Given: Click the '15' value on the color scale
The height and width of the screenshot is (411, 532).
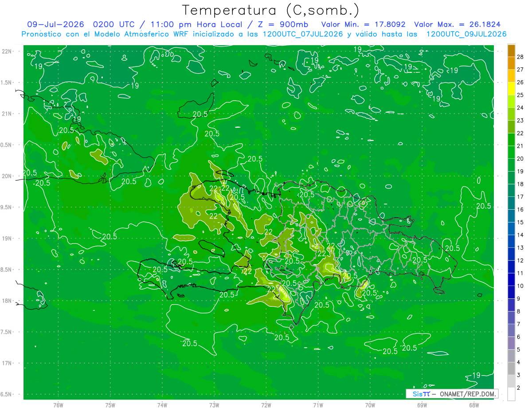Looking at the screenshot, I should click(521, 222).
